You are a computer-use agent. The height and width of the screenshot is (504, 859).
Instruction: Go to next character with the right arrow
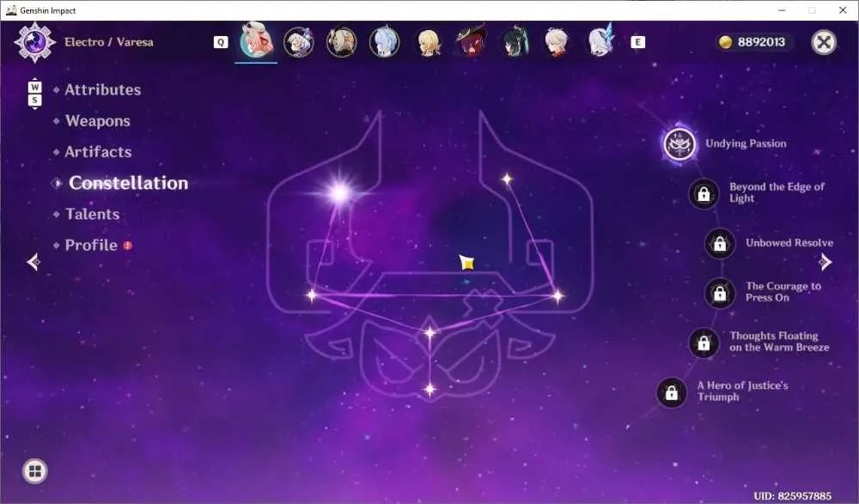825,262
